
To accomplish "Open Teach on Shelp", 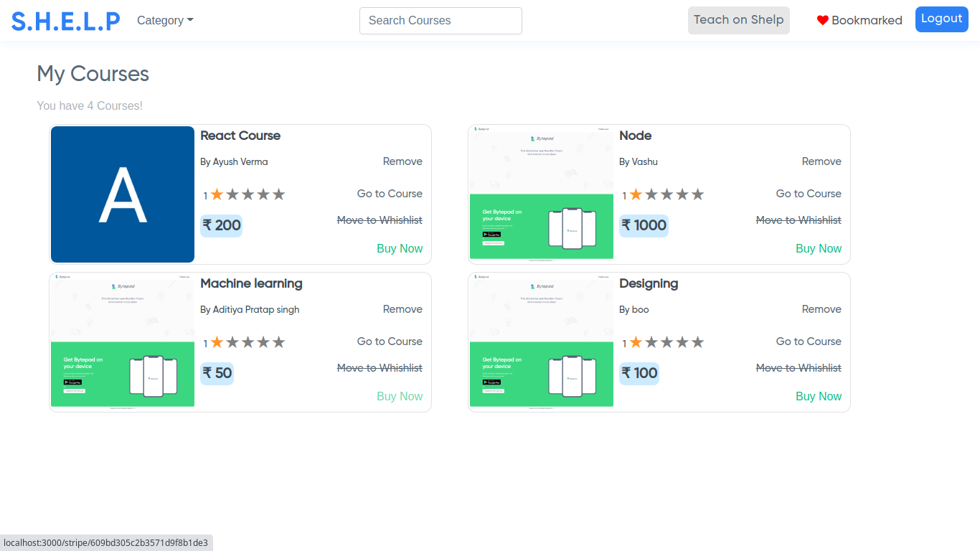I will point(738,20).
